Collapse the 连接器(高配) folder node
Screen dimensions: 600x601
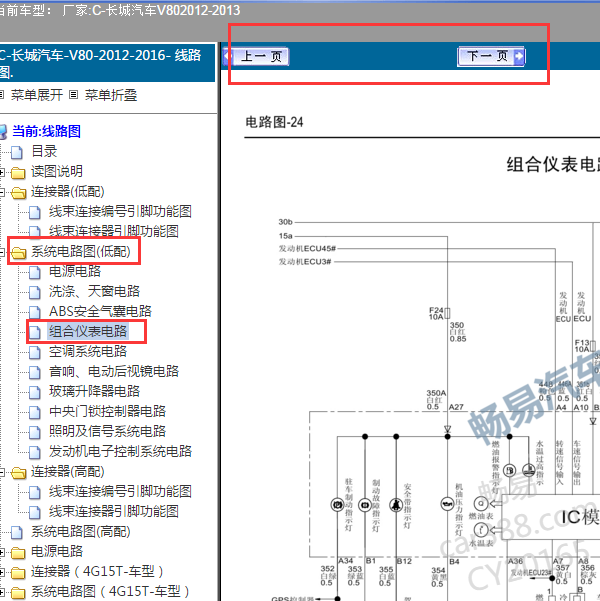point(2,472)
